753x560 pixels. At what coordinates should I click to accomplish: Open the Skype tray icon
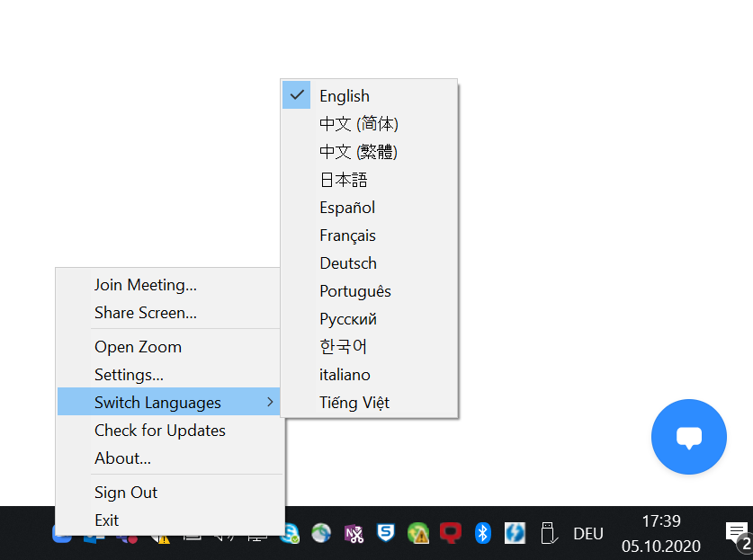click(x=291, y=533)
